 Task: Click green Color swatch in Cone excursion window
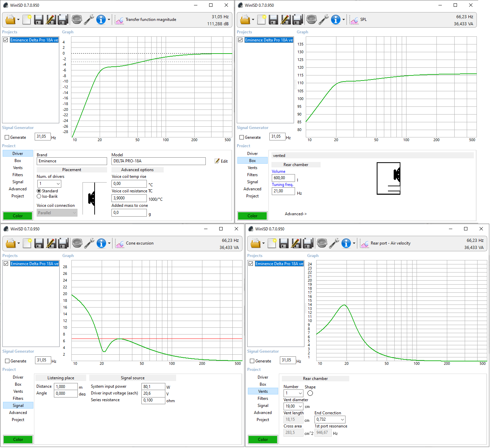point(18,439)
